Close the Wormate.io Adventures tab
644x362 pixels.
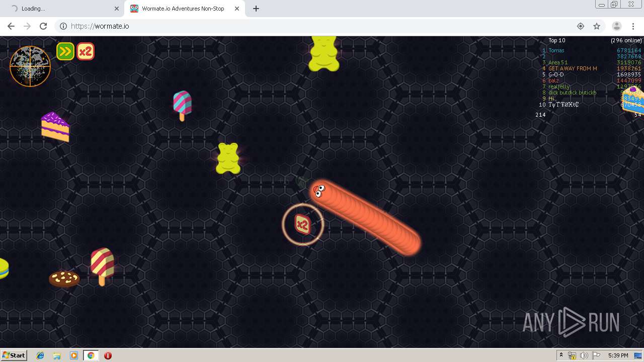pos(237,9)
